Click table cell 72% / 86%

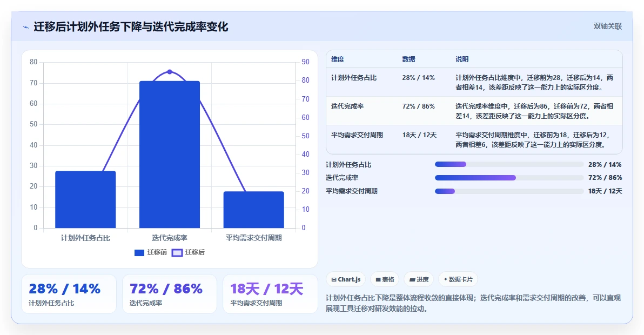click(419, 106)
